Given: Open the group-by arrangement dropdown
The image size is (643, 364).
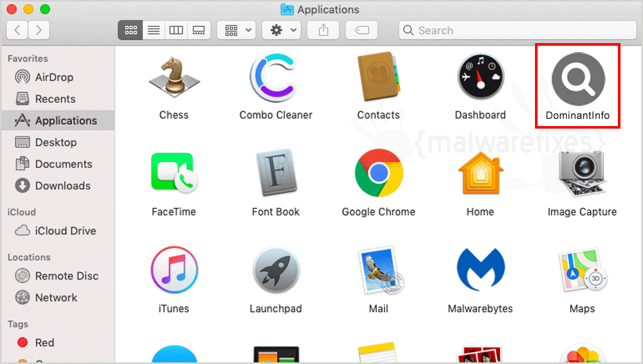Looking at the screenshot, I should click(x=237, y=30).
